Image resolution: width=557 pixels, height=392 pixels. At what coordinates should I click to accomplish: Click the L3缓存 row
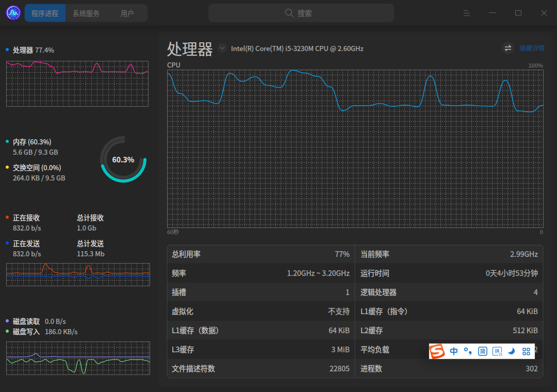pyautogui.click(x=261, y=350)
